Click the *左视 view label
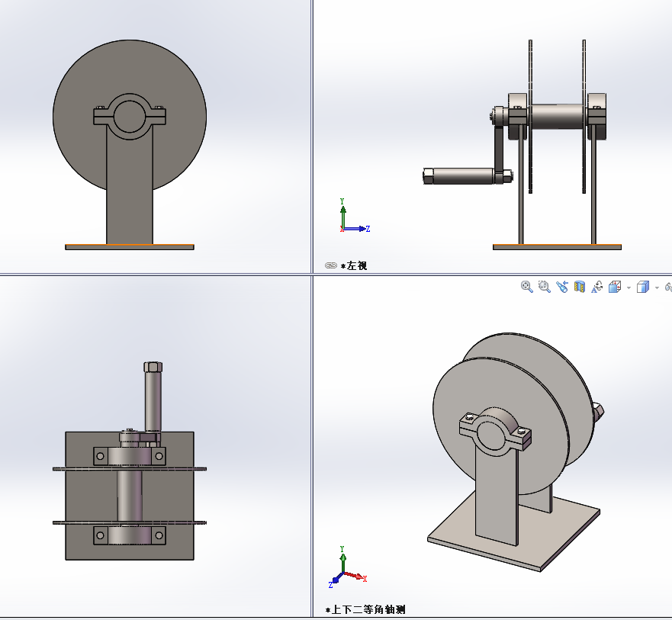Viewport: 672px width, 620px height. [x=354, y=265]
